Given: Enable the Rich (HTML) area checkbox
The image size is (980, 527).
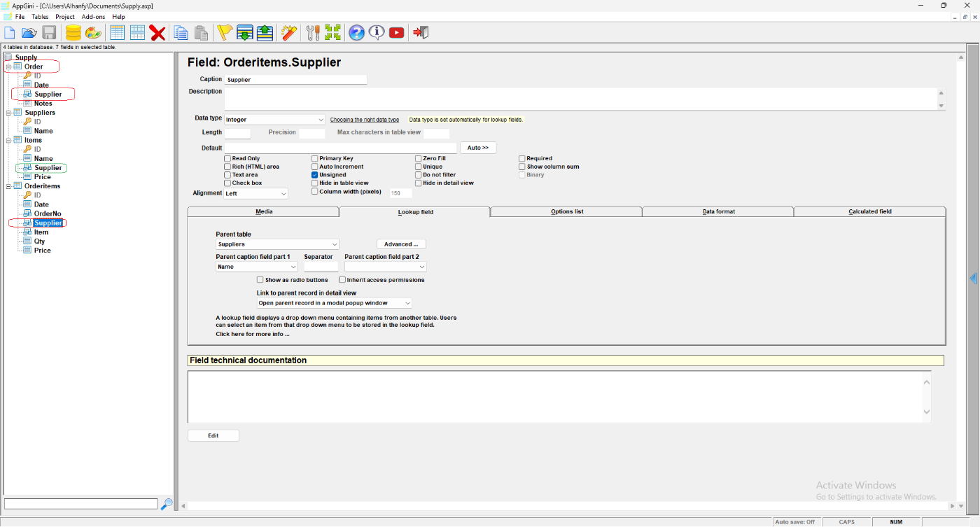Looking at the screenshot, I should (227, 167).
